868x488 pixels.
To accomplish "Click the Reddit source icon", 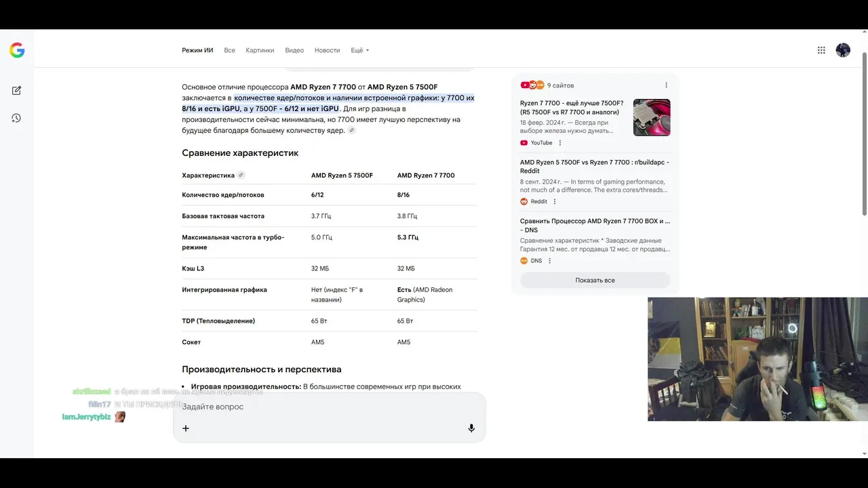I will click(x=524, y=201).
